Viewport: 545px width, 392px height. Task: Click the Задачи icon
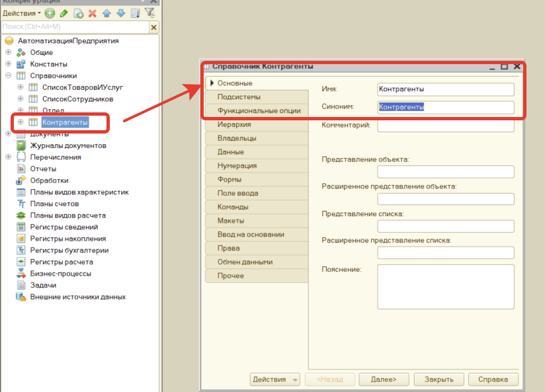(21, 285)
